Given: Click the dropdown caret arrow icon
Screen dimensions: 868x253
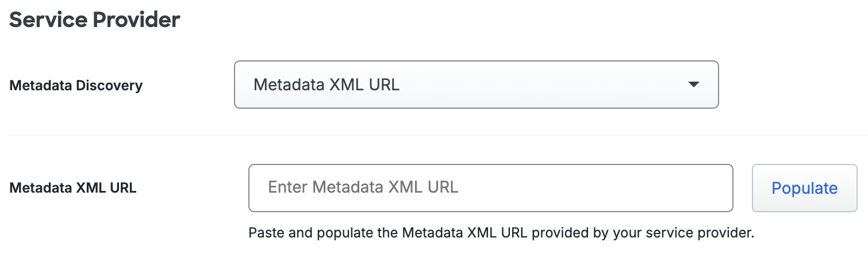Looking at the screenshot, I should (x=693, y=85).
